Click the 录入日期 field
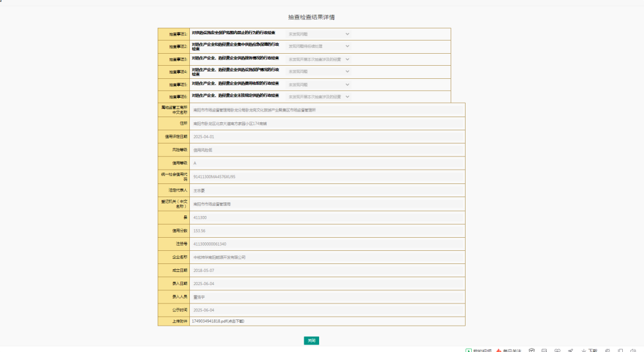644x352 pixels. [x=327, y=283]
